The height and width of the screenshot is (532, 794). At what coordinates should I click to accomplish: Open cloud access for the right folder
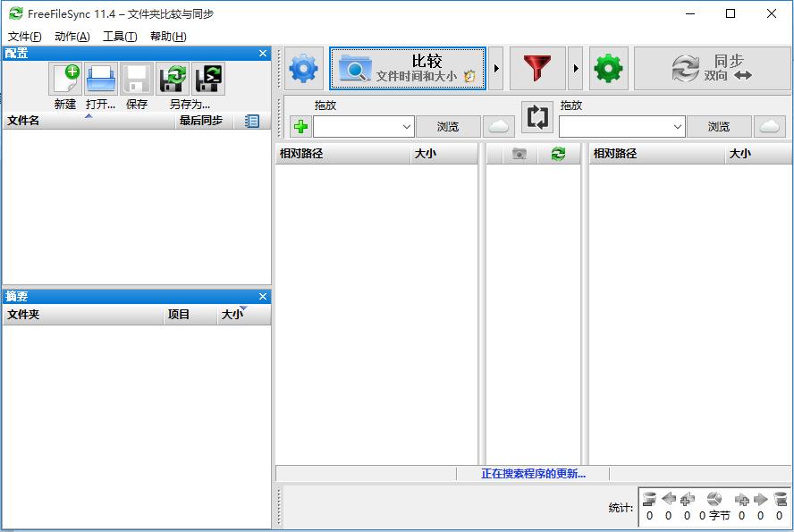click(x=769, y=127)
